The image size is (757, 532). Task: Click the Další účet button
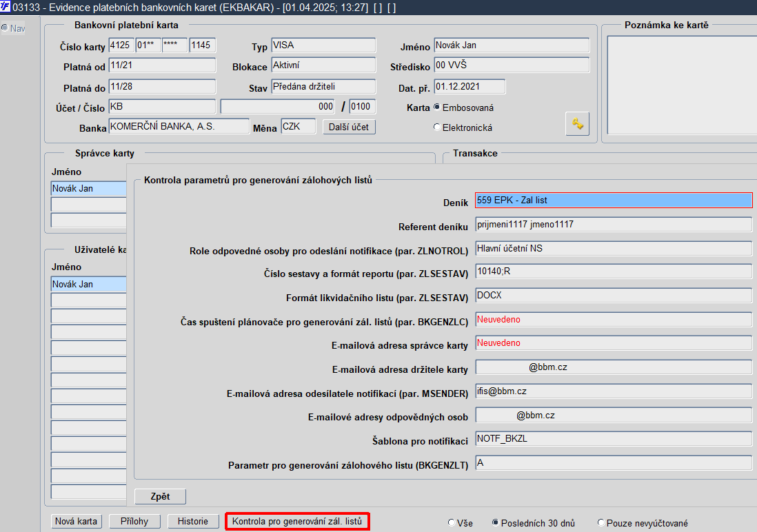coord(349,127)
